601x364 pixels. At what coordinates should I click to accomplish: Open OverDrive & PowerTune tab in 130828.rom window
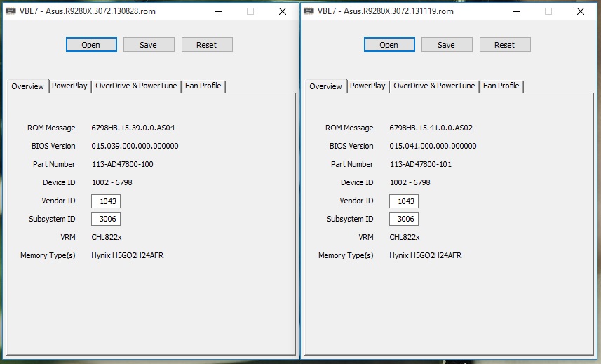[x=136, y=86]
